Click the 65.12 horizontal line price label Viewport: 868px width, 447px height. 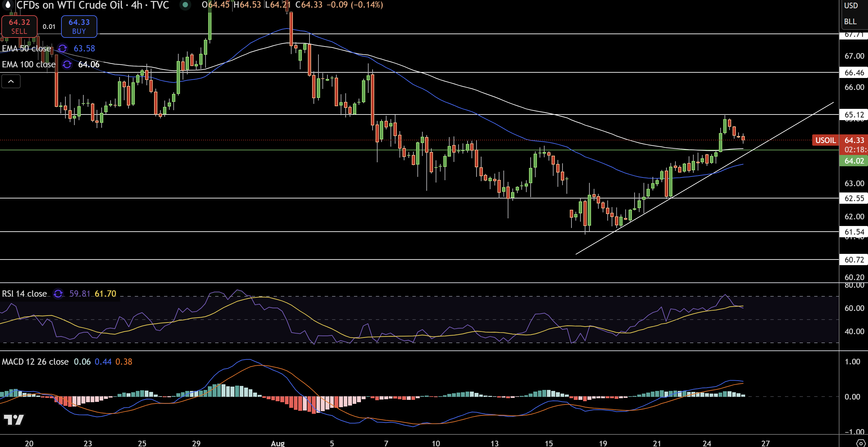coord(854,115)
